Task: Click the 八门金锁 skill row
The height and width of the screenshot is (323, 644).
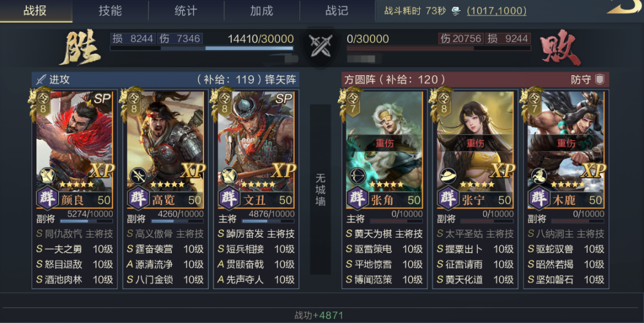Action: coord(165,279)
